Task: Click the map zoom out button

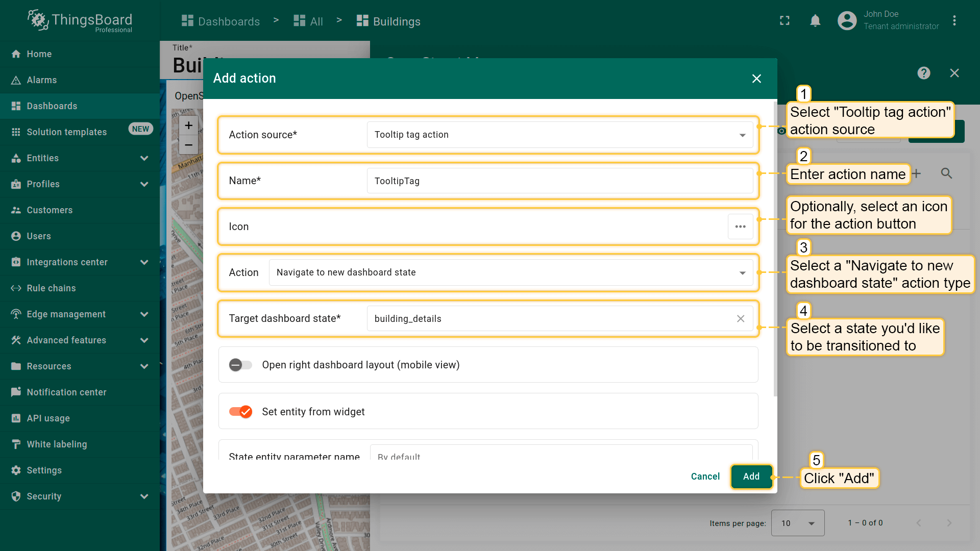Action: tap(188, 145)
